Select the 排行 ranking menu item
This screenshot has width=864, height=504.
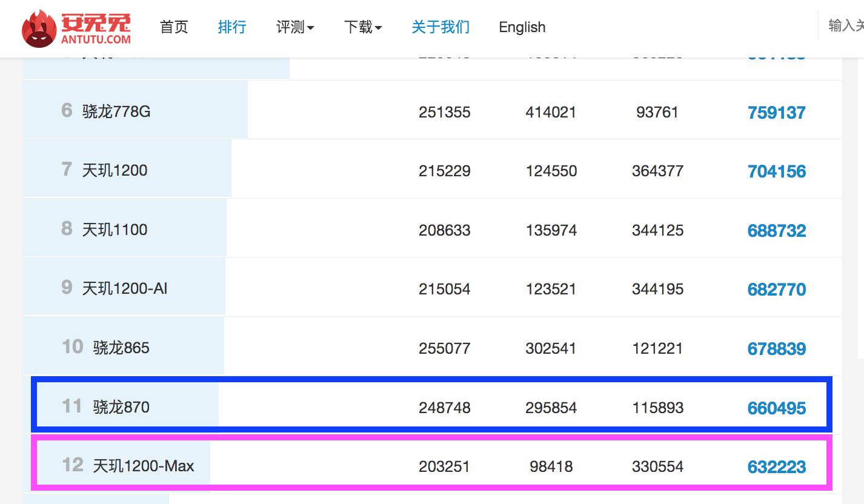point(232,27)
